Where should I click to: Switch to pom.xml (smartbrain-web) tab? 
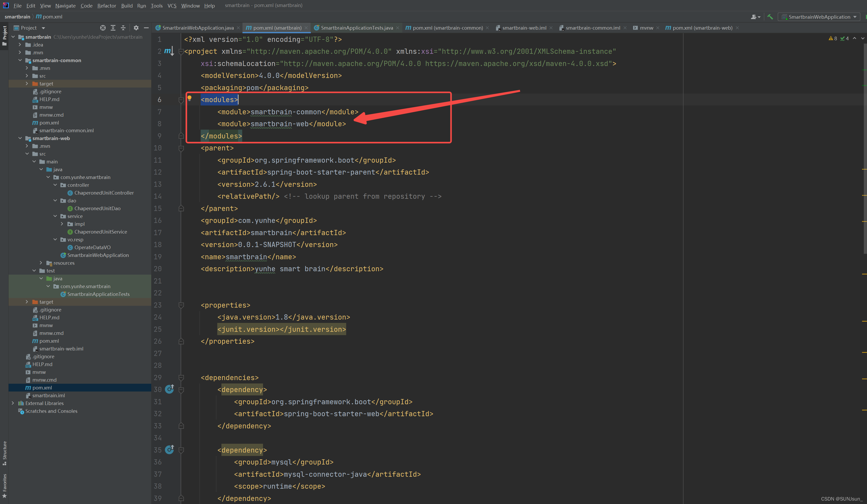pos(702,28)
